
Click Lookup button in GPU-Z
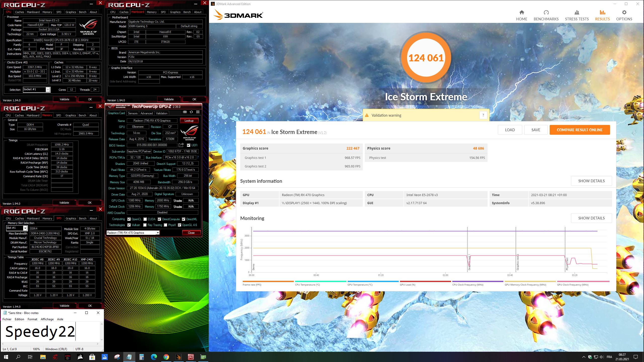[x=189, y=121]
